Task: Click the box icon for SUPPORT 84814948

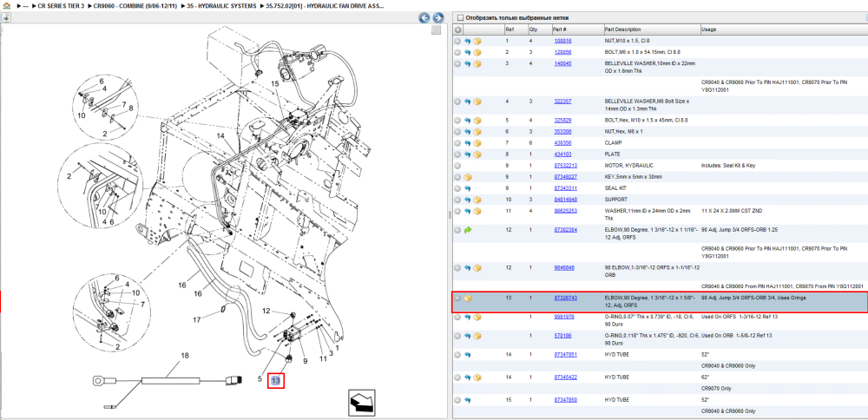Action: tap(477, 200)
